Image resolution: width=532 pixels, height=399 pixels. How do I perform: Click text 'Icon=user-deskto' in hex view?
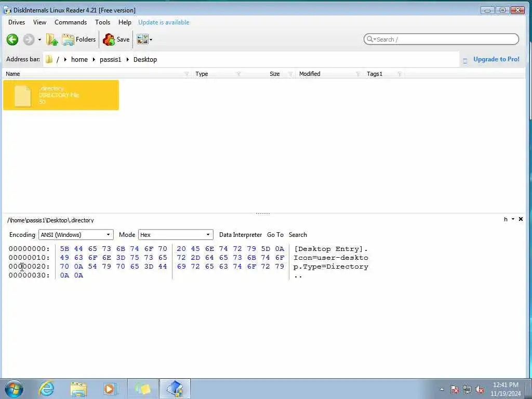tap(331, 258)
